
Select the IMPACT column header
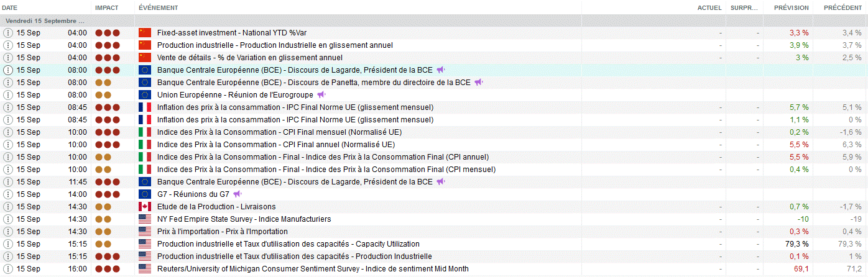[x=106, y=7]
